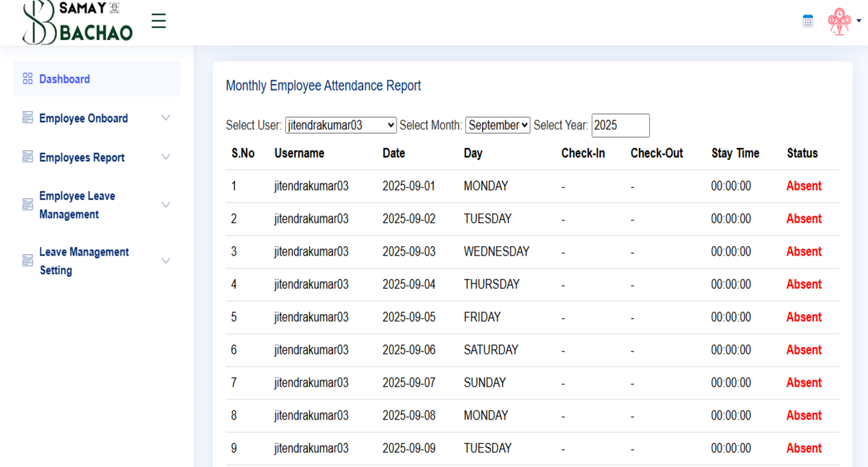The image size is (868, 467).
Task: Open the calendar icon in the top bar
Action: pos(807,21)
